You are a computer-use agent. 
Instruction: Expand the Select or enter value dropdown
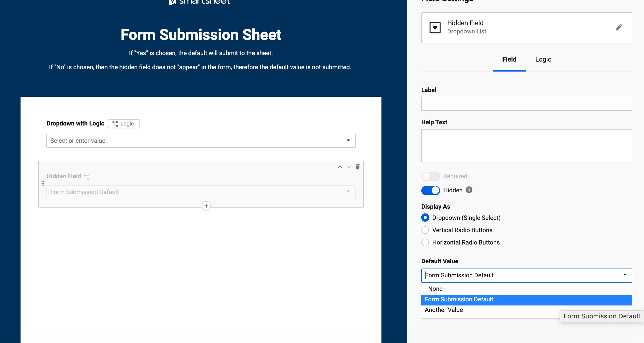tap(201, 141)
